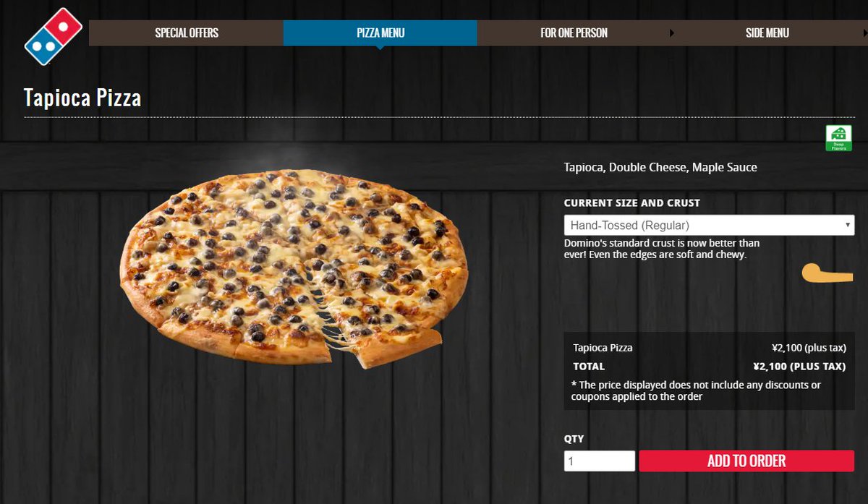
Task: Click the Current Size and Crust label
Action: point(632,203)
